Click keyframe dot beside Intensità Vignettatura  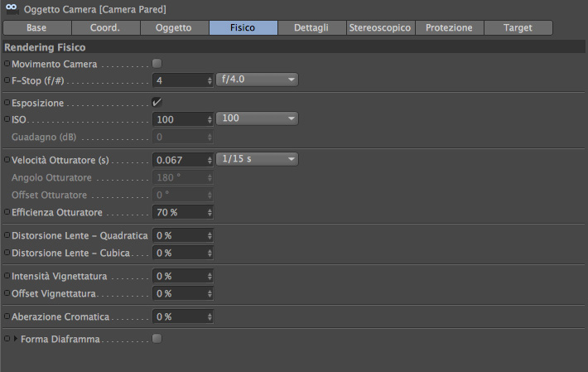point(7,276)
